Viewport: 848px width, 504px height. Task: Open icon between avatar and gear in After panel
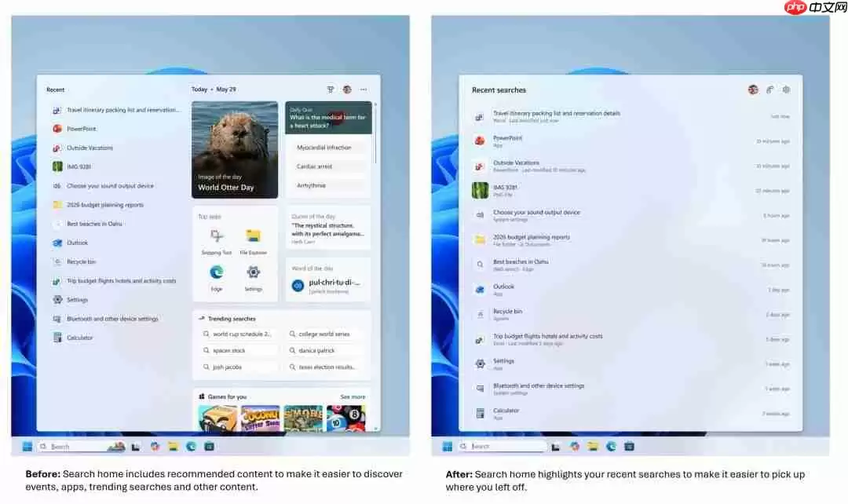[769, 89]
